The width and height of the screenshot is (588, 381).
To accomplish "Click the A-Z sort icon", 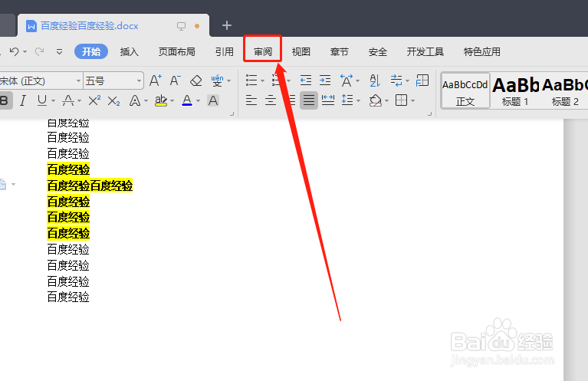I will pyautogui.click(x=375, y=80).
